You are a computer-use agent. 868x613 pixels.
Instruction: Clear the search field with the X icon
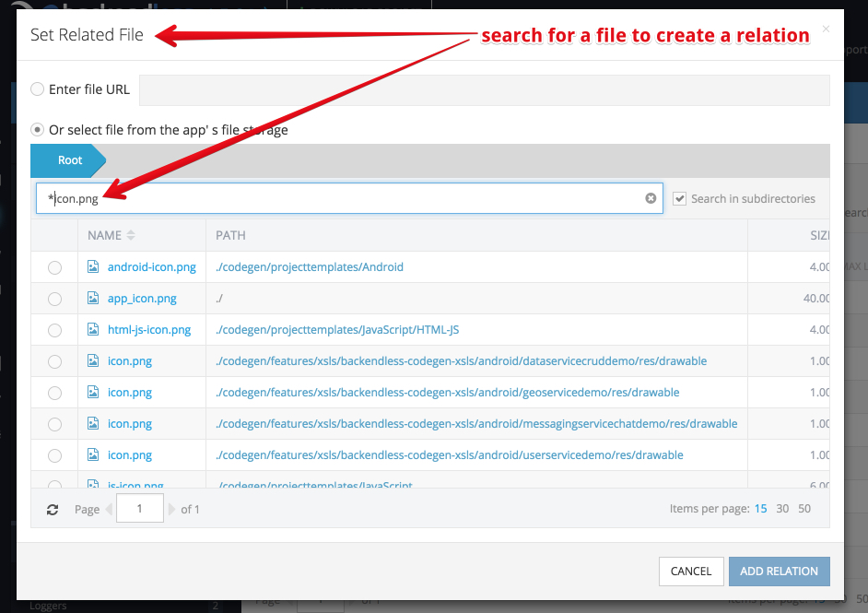click(x=651, y=198)
